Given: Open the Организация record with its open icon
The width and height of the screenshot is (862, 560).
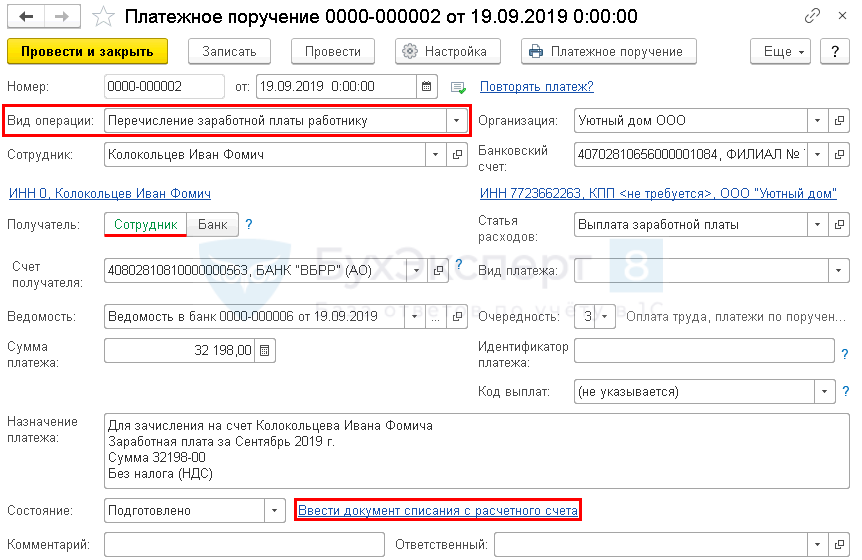Looking at the screenshot, I should pos(839,120).
